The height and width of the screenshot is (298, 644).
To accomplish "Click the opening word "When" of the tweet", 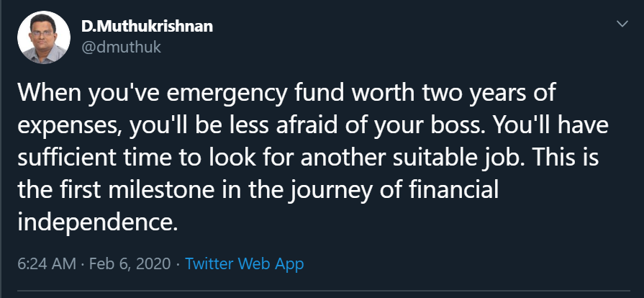I will (47, 95).
